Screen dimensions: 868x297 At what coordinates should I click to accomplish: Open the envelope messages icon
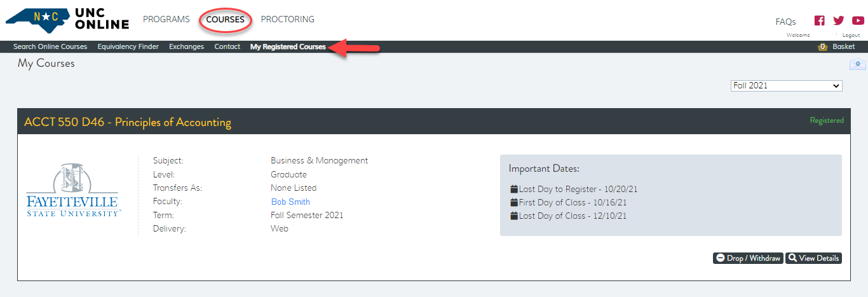pos(857,64)
